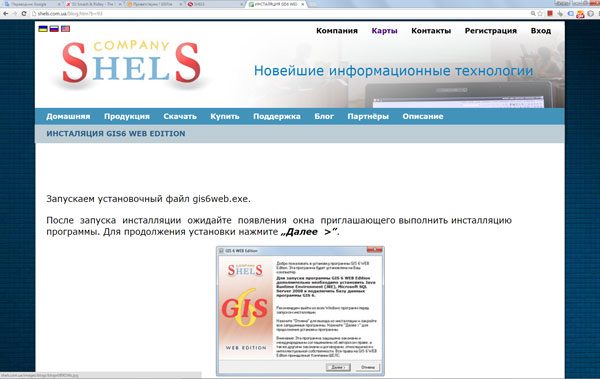Switch site language to Ukrainian flag
The image size is (600, 379).
(x=43, y=29)
